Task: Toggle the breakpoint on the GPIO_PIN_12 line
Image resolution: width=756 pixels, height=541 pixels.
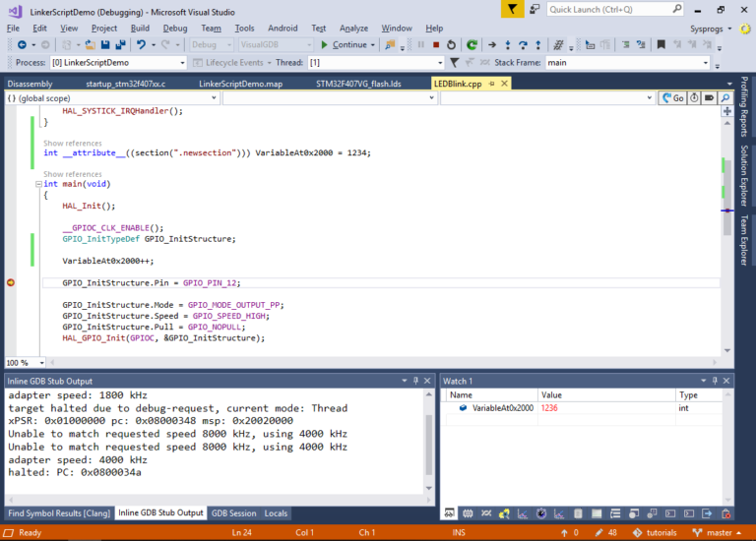Action: (x=12, y=282)
